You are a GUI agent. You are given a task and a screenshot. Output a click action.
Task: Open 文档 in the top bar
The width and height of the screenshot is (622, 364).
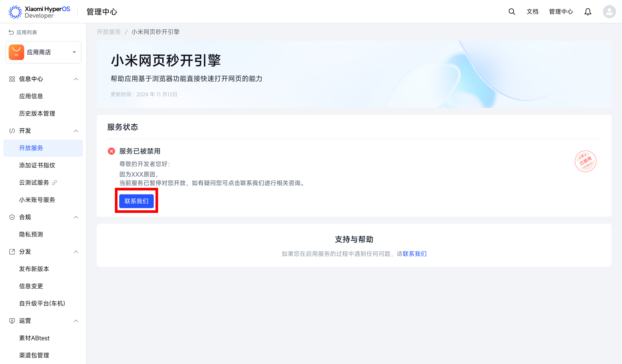click(532, 12)
